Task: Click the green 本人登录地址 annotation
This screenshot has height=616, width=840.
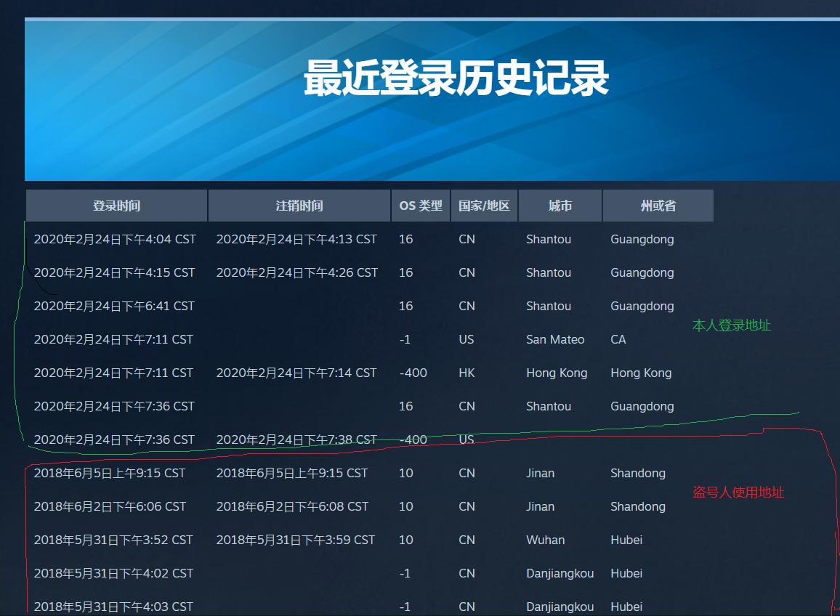Action: coord(732,325)
